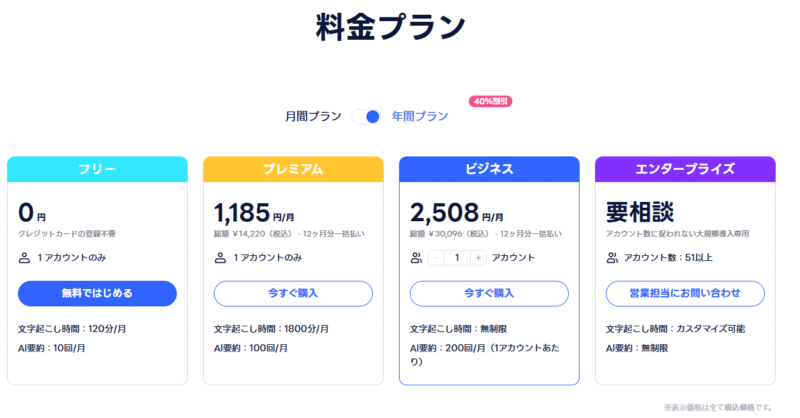Click 今すぐ購入 in the ビジネス plan
Screen dimensions: 800x418
click(489, 293)
